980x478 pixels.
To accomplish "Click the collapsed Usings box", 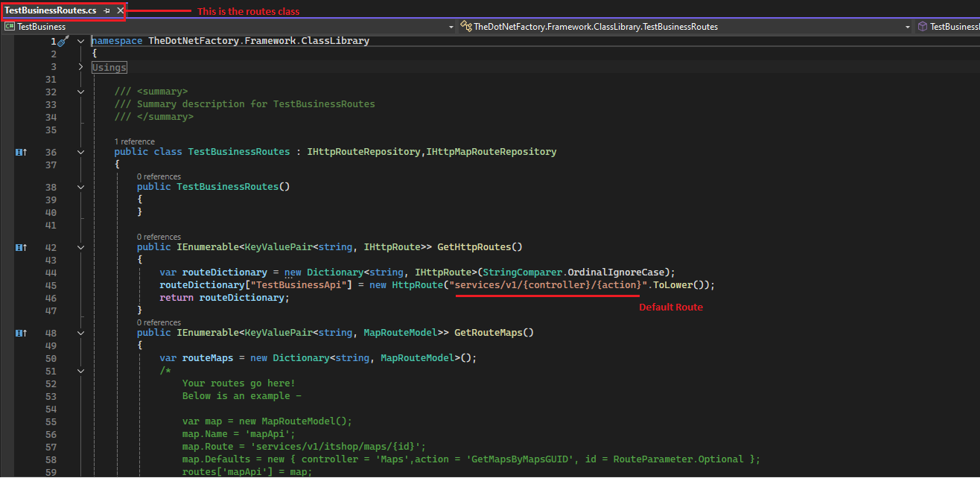I will pyautogui.click(x=109, y=67).
